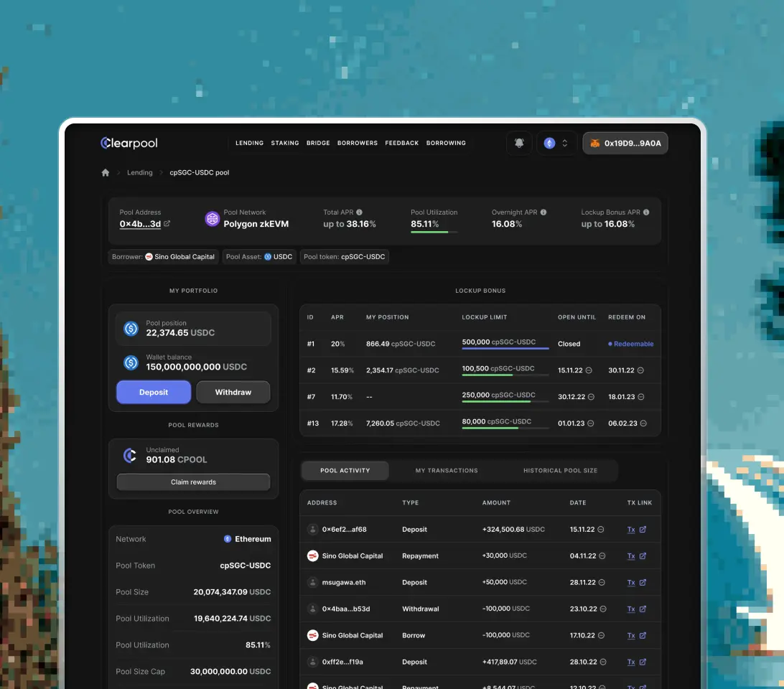Click clock icon beside open until 30.12.22
The image size is (784, 689).
[x=591, y=397]
